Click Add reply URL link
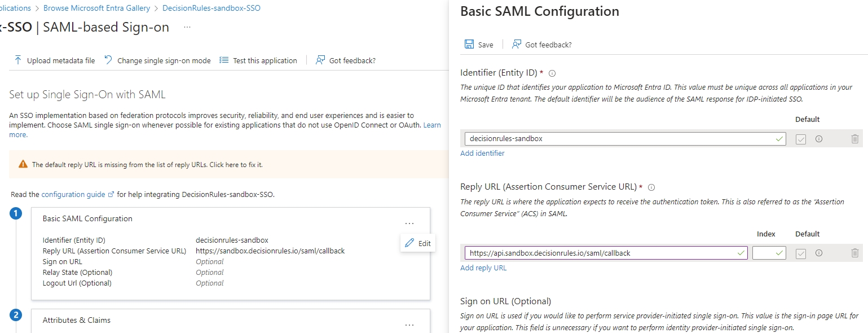This screenshot has width=868, height=333. [483, 268]
